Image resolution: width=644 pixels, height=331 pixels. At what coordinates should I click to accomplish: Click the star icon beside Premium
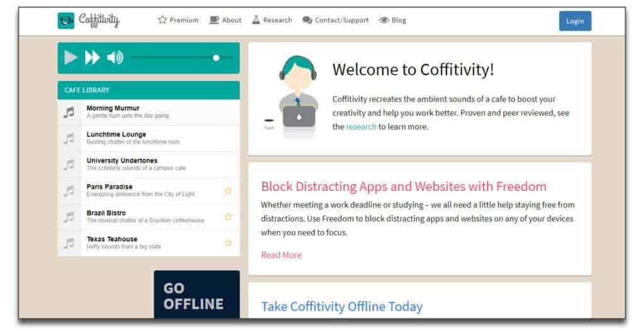pos(162,19)
